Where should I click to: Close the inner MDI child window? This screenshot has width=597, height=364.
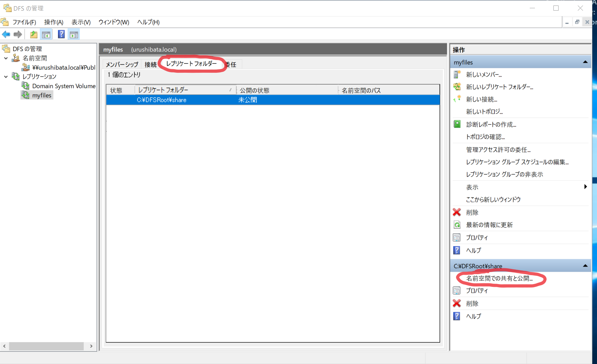pyautogui.click(x=587, y=22)
